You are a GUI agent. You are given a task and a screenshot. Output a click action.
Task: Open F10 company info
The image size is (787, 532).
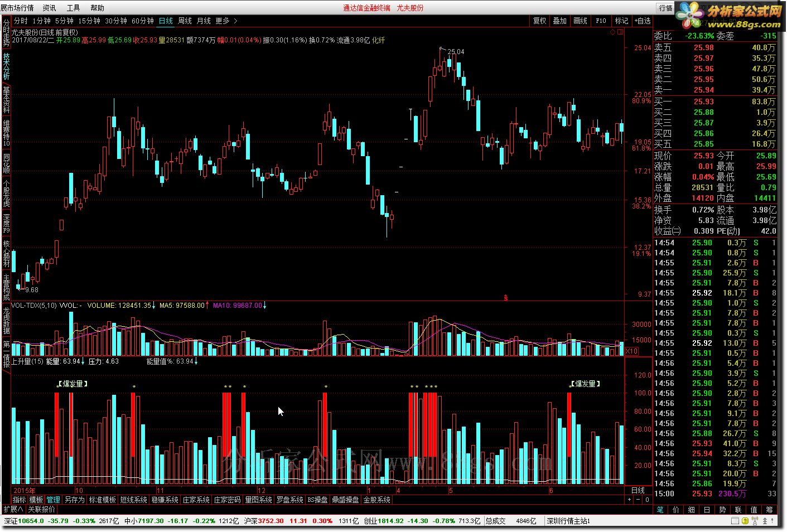point(601,21)
